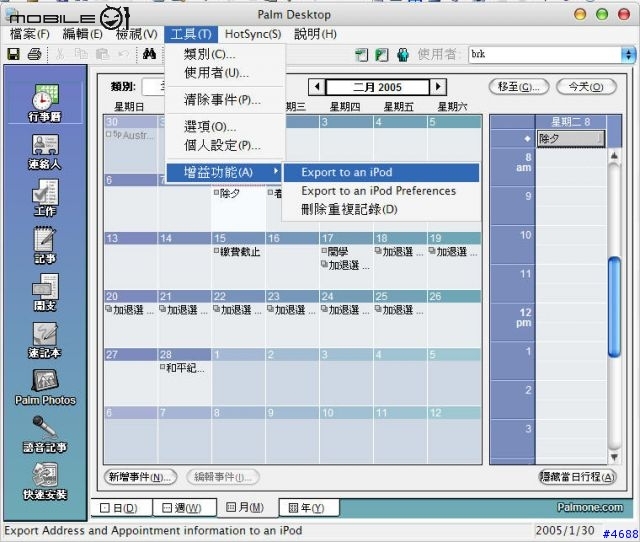Select the 和平紀... event on the 28th
This screenshot has width=640, height=542.
pyautogui.click(x=182, y=368)
